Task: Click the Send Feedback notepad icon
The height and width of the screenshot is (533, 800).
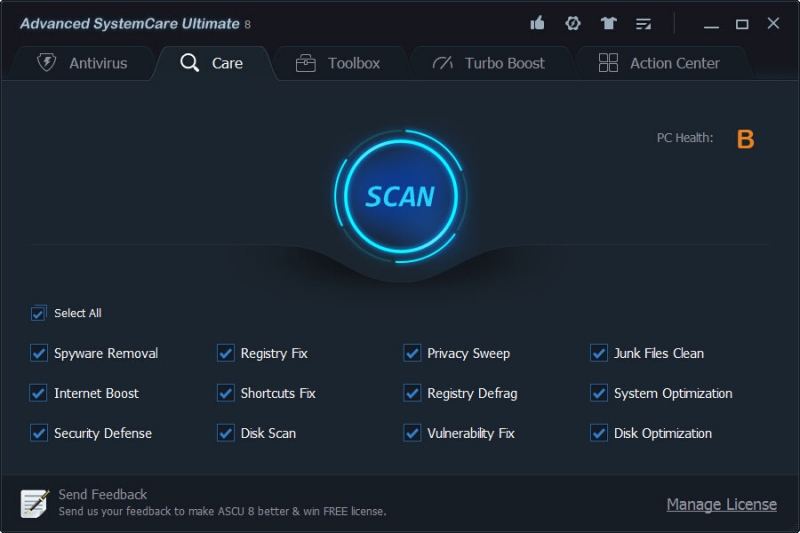Action: click(35, 503)
